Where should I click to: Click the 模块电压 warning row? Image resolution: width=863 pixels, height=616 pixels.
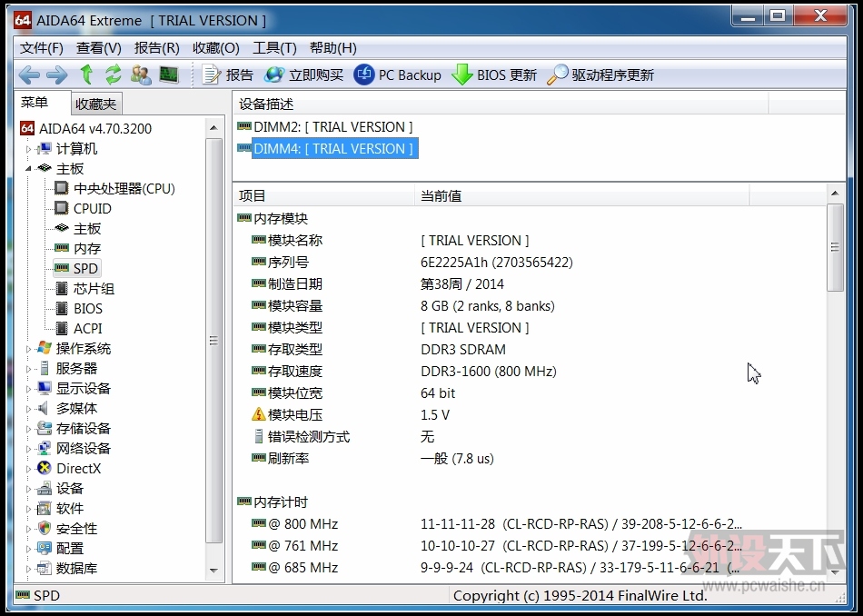[x=530, y=414]
